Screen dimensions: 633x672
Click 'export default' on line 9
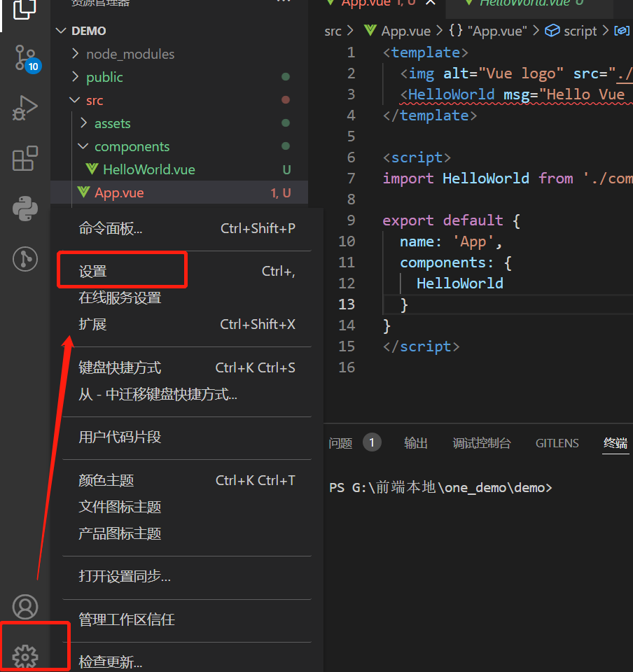(x=443, y=220)
